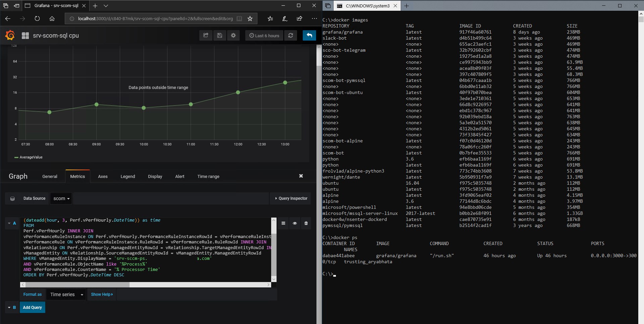Screen dimensions: 644x324
Task: Open query A options menu icon
Action: point(283,223)
